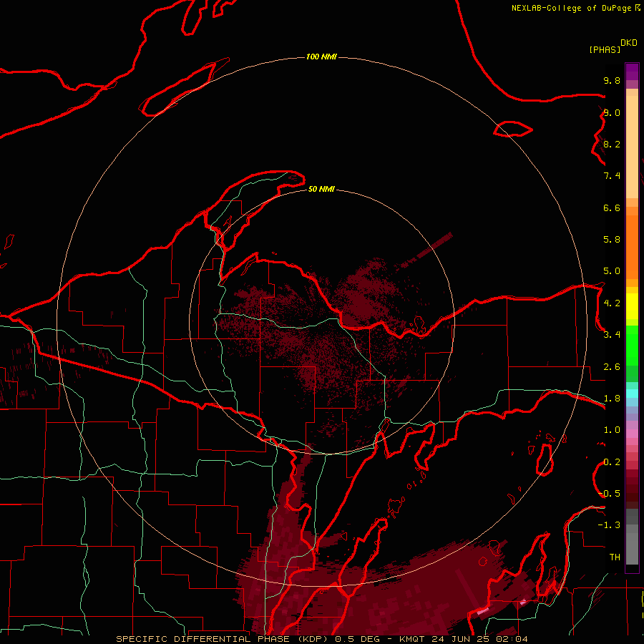
Task: Click the 9.0 scale value
Action: click(612, 112)
